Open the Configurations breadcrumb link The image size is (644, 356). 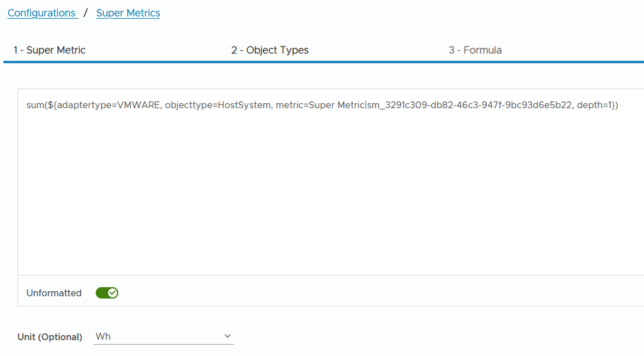[x=42, y=13]
